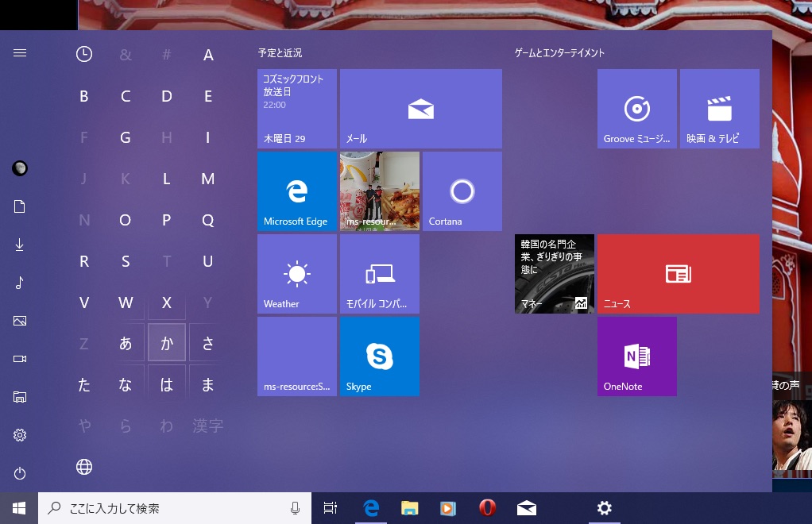
Task: Open the メール mail tile
Action: click(421, 109)
